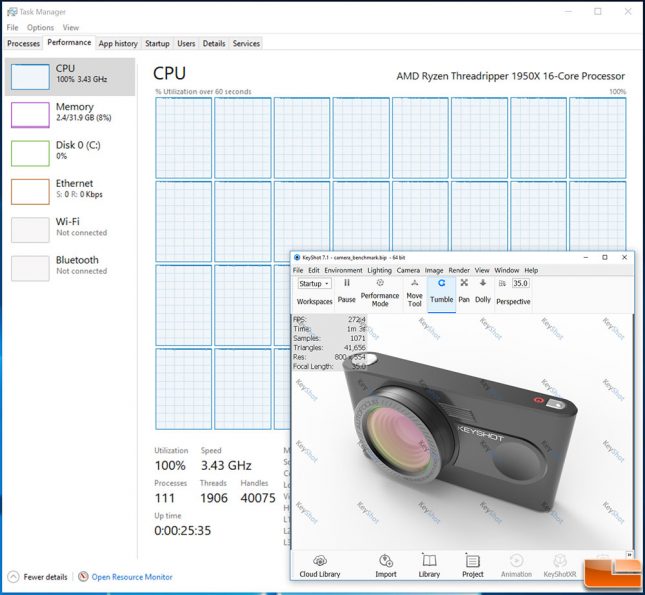Open Task Manager File menu

[x=12, y=28]
